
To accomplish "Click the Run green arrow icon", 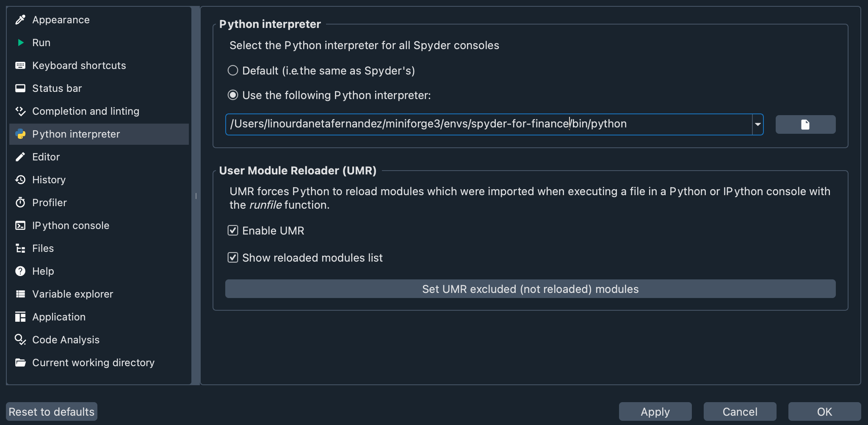I will (20, 42).
